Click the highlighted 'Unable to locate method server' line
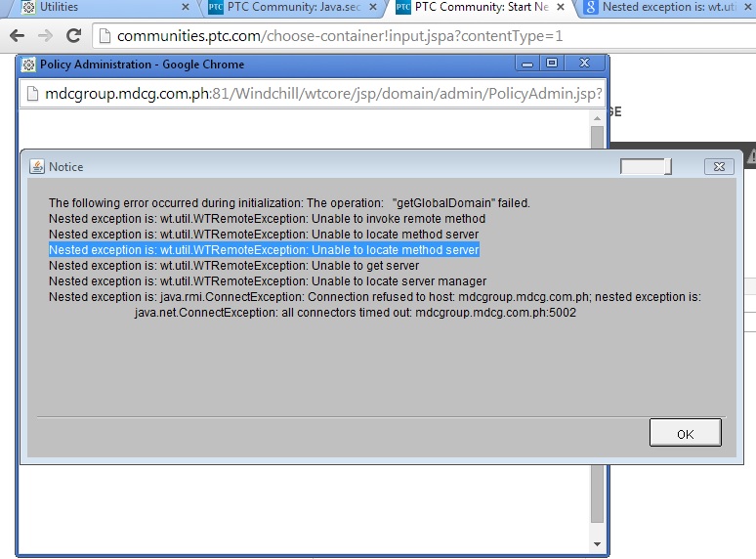This screenshot has height=559, width=756. click(x=264, y=250)
